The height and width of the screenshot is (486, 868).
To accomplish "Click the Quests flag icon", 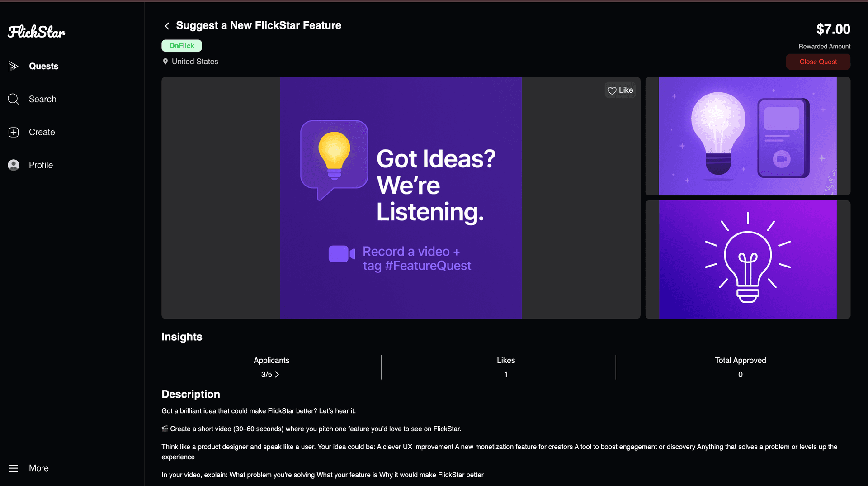I will tap(13, 67).
